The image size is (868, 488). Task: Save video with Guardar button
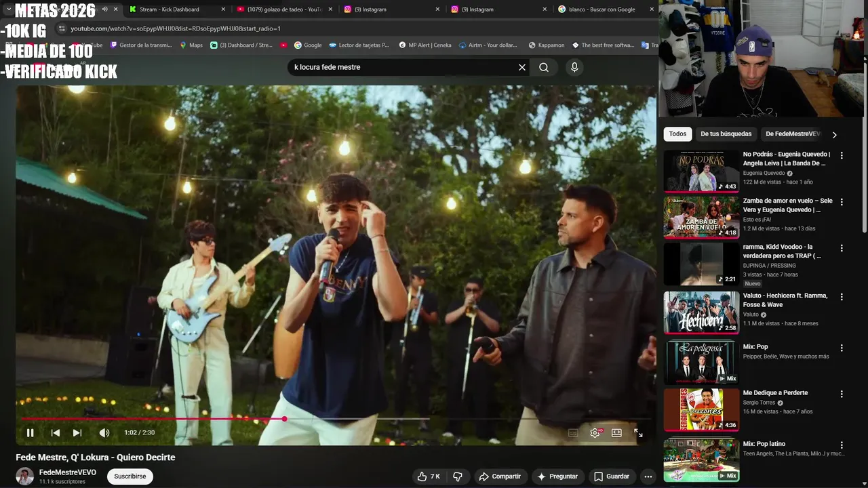(x=612, y=476)
